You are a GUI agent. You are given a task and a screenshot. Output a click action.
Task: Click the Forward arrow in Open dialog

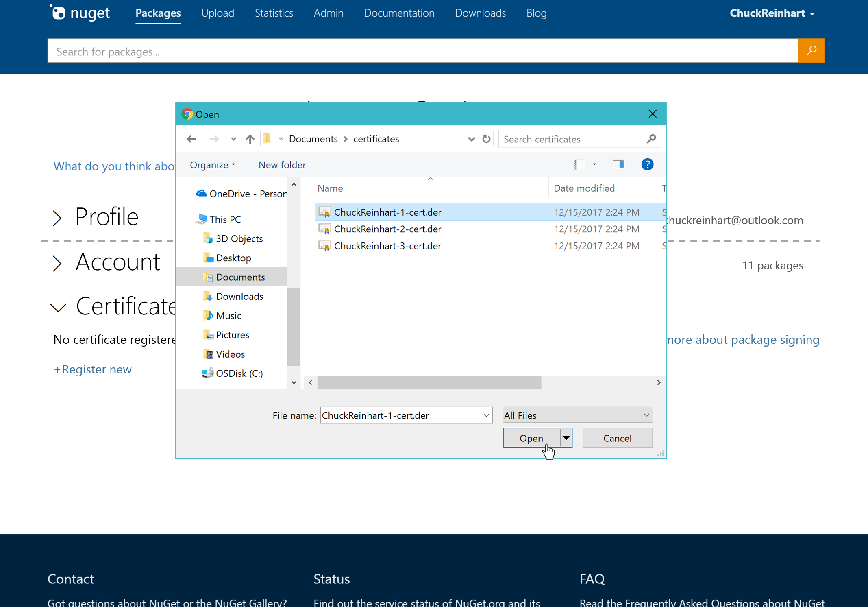[214, 139]
